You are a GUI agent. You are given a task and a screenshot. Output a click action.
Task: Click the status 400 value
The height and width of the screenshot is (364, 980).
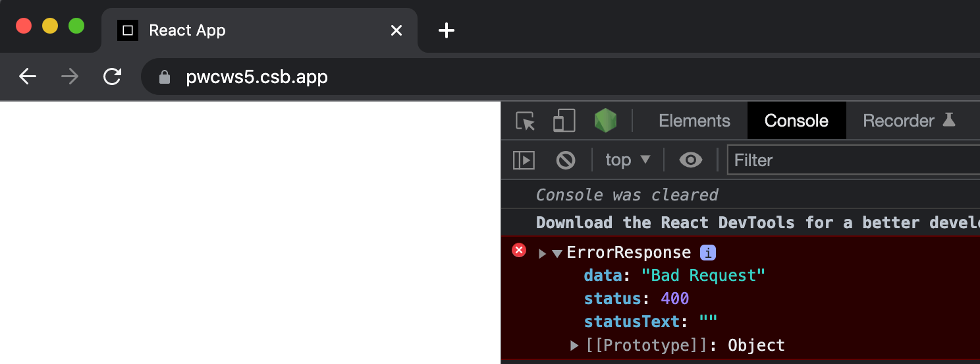pos(674,299)
